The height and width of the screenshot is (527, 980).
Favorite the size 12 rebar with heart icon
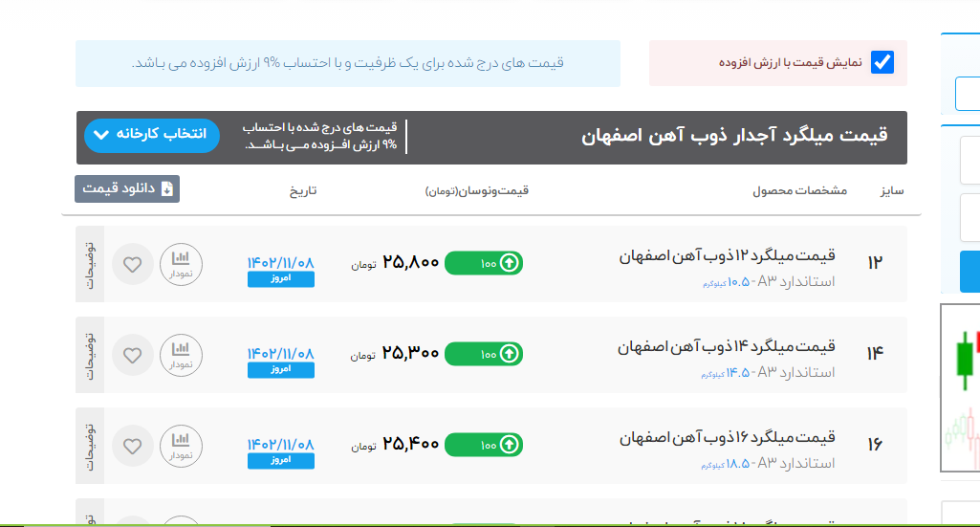(132, 264)
